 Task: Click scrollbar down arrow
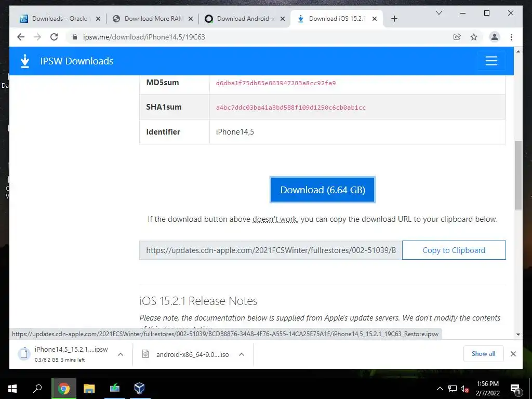coord(518,335)
